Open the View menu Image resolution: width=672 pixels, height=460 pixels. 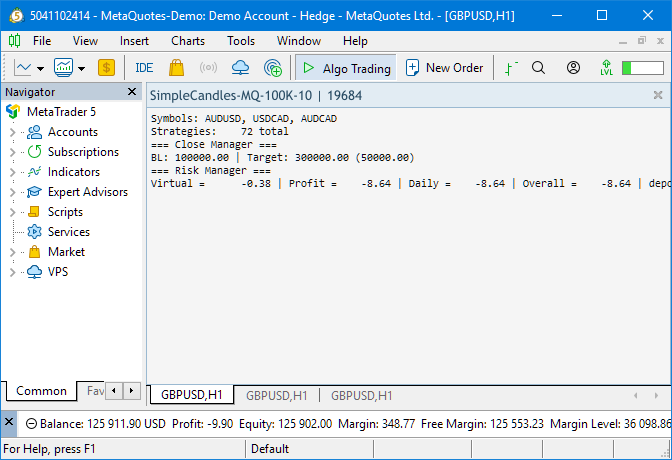click(85, 41)
